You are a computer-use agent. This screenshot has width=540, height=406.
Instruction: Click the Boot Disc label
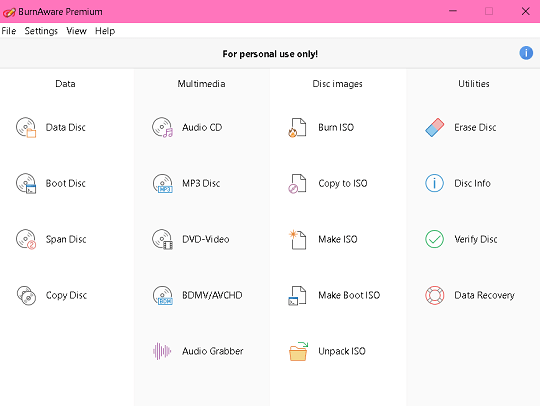point(65,183)
